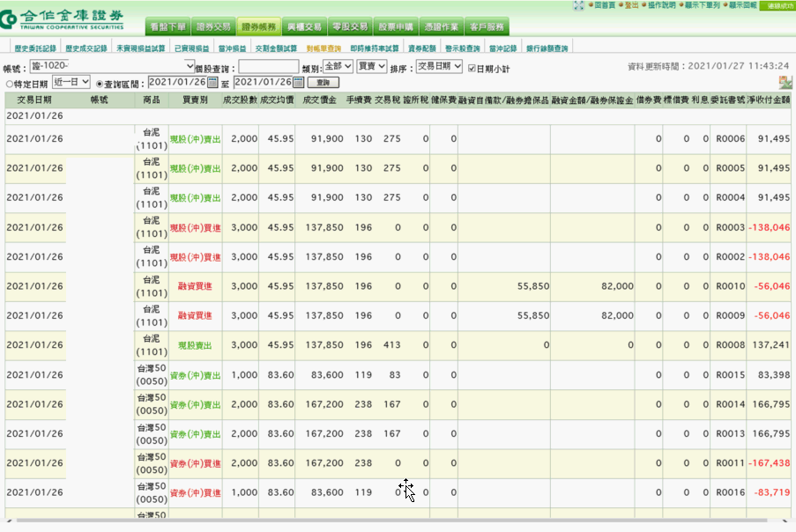
Task: Open the 歷史成交記錄 sub-tab
Action: [x=86, y=48]
